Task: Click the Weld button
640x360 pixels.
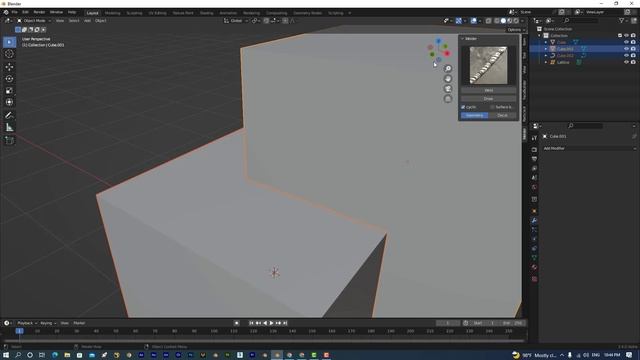Action: pos(489,90)
